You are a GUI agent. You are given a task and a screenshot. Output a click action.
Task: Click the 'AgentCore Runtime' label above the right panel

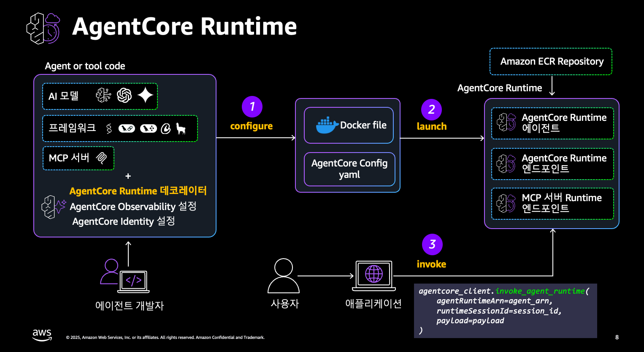tap(500, 88)
